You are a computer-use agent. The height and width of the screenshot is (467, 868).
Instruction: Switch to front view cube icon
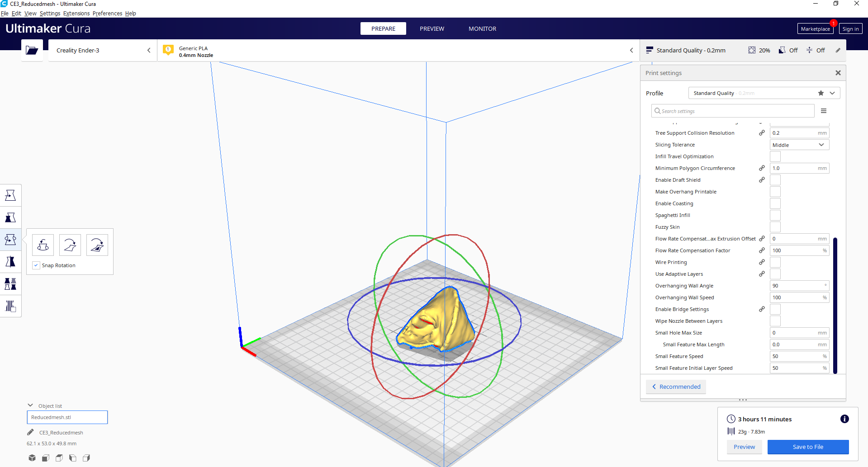click(45, 458)
